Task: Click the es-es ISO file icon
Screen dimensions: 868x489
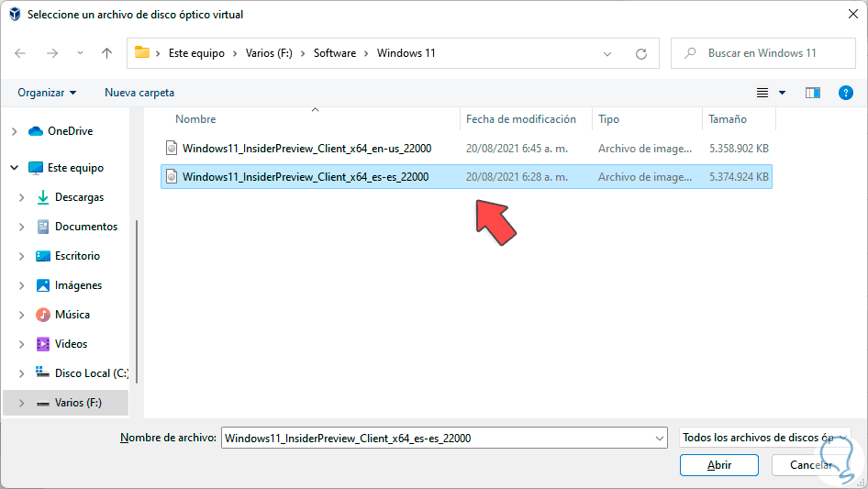Action: [172, 177]
